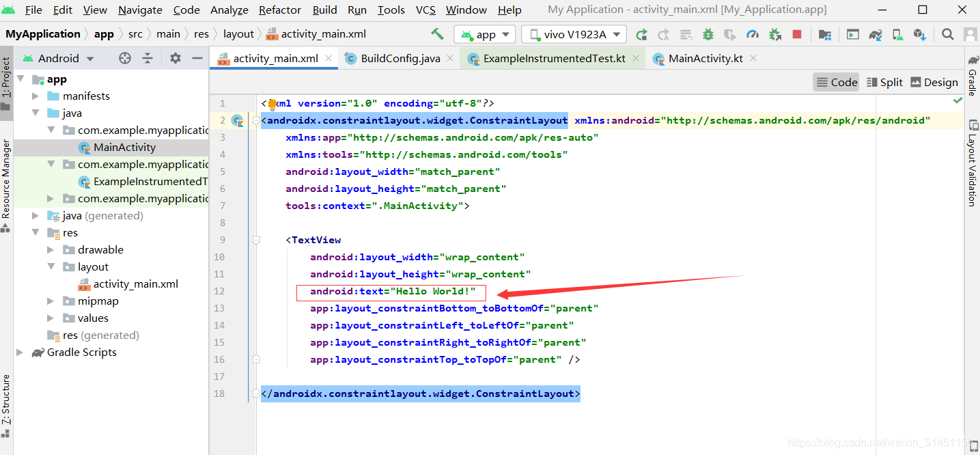
Task: Open the Refactor menu
Action: pos(279,10)
